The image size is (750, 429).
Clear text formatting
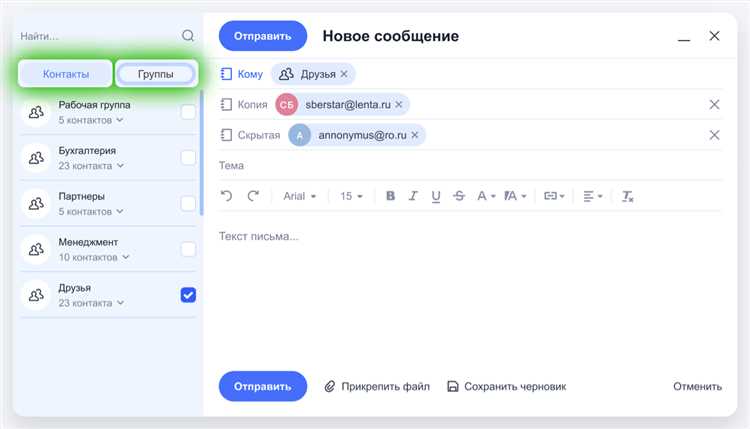tap(627, 196)
